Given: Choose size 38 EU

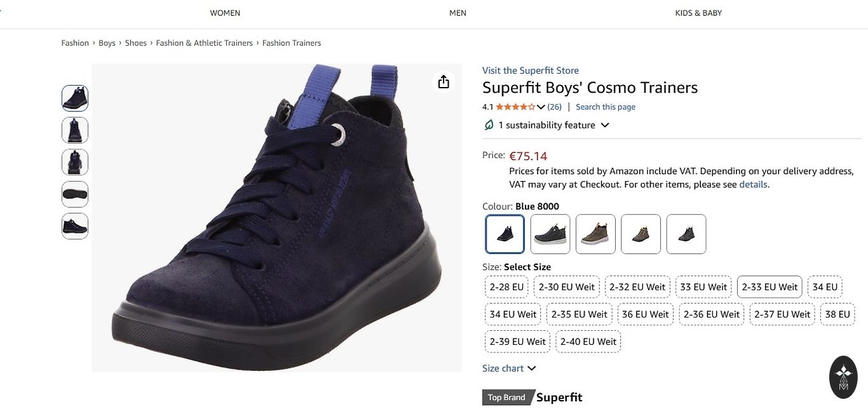Looking at the screenshot, I should [837, 314].
